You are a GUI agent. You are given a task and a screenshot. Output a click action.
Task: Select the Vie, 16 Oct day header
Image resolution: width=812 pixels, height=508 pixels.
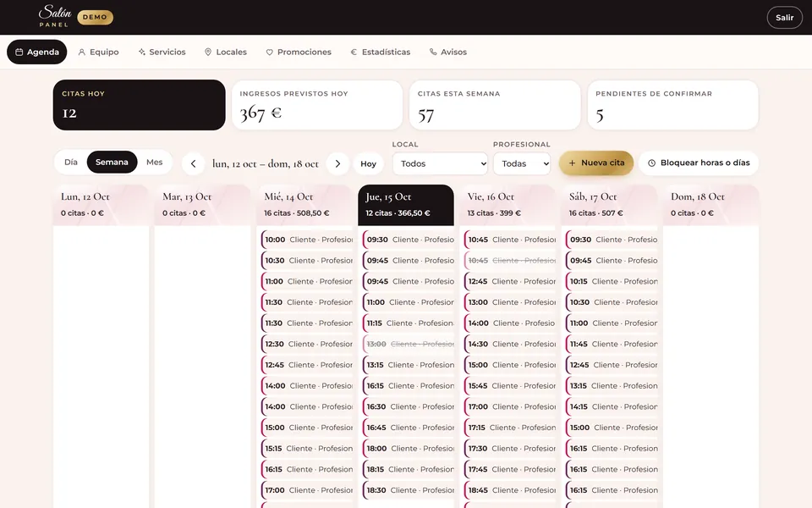tap(507, 205)
